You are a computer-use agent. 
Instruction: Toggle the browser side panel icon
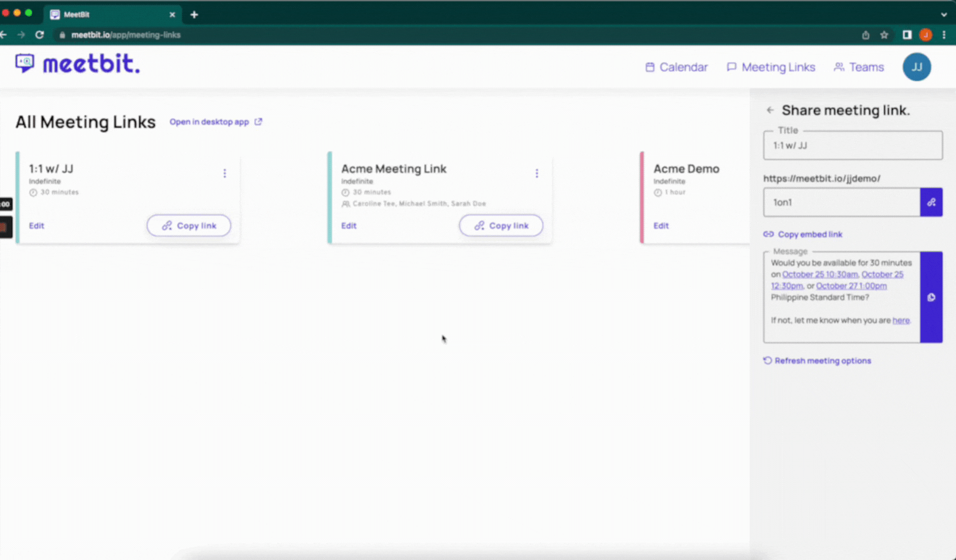click(907, 35)
